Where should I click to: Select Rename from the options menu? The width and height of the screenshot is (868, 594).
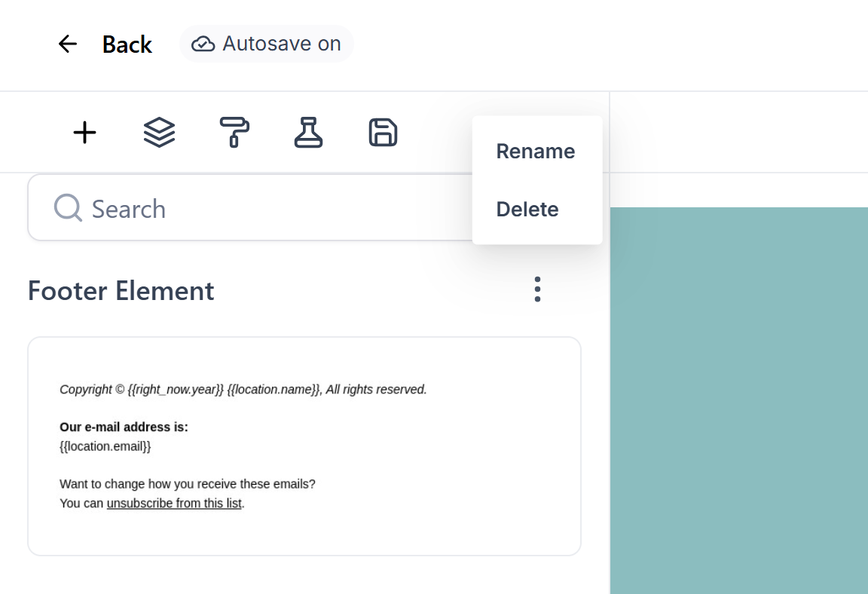pyautogui.click(x=536, y=151)
